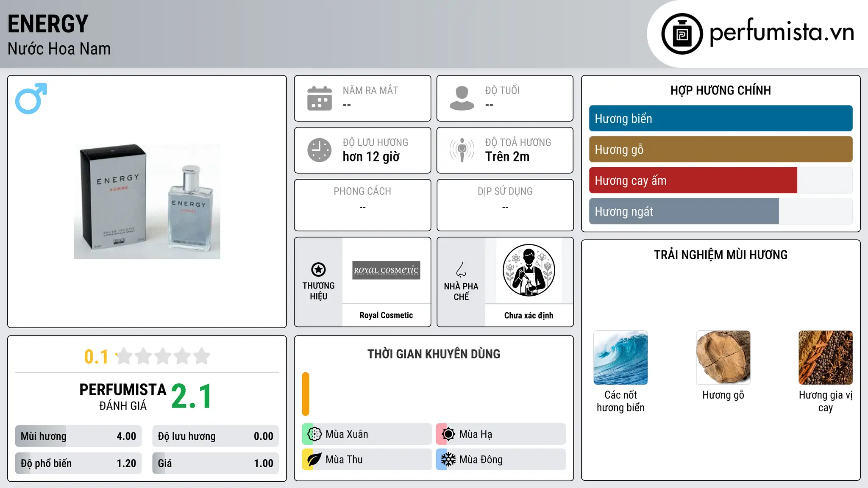
Task: Click the spices note thumbnail
Action: coord(826,358)
